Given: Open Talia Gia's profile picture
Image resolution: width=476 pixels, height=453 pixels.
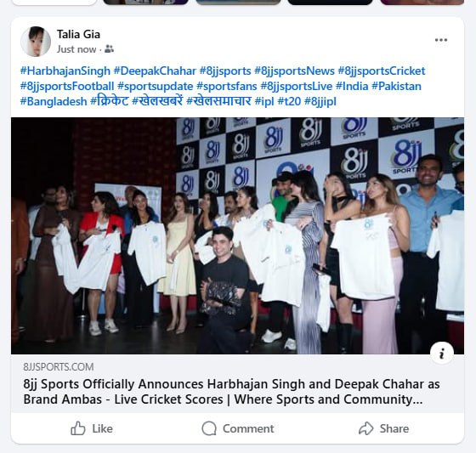Looking at the screenshot, I should 36,42.
